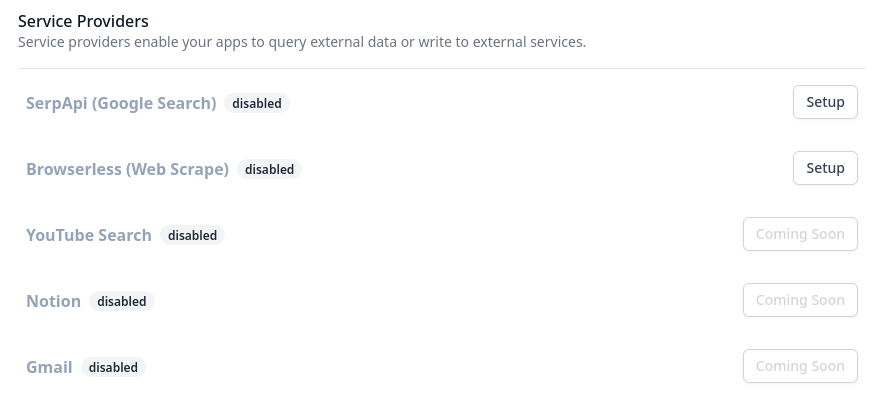Click Coming Soon button for Gmail

(800, 366)
